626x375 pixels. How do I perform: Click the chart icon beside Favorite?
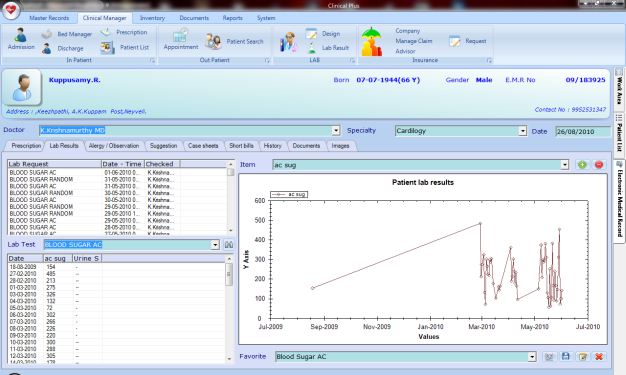[x=549, y=357]
